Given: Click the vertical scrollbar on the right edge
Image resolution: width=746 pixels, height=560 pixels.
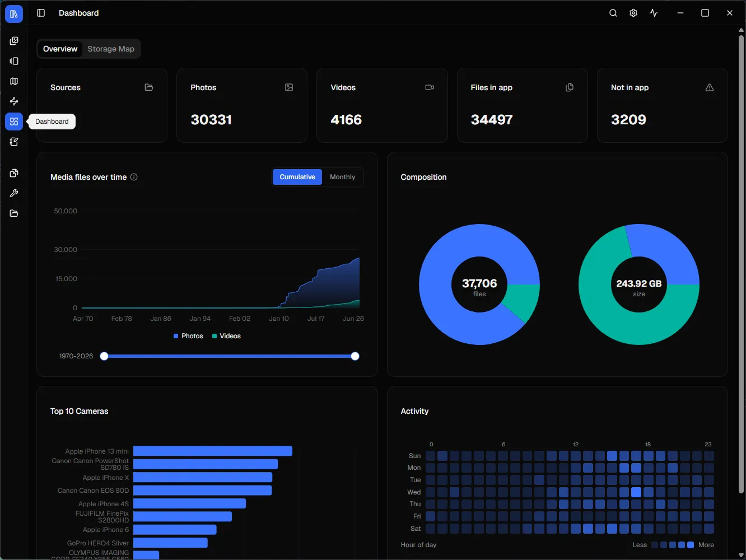Looking at the screenshot, I should click(x=742, y=263).
